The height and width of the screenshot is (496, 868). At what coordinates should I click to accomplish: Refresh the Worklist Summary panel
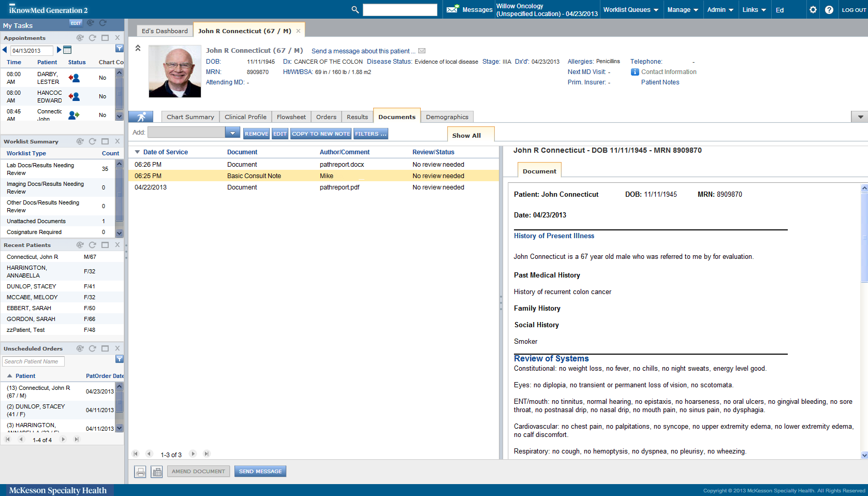pos(92,141)
